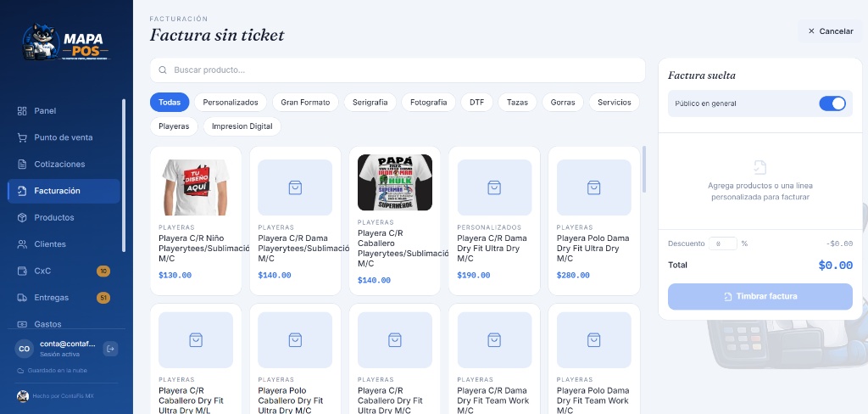Click the Cotizaciones document icon

point(22,164)
